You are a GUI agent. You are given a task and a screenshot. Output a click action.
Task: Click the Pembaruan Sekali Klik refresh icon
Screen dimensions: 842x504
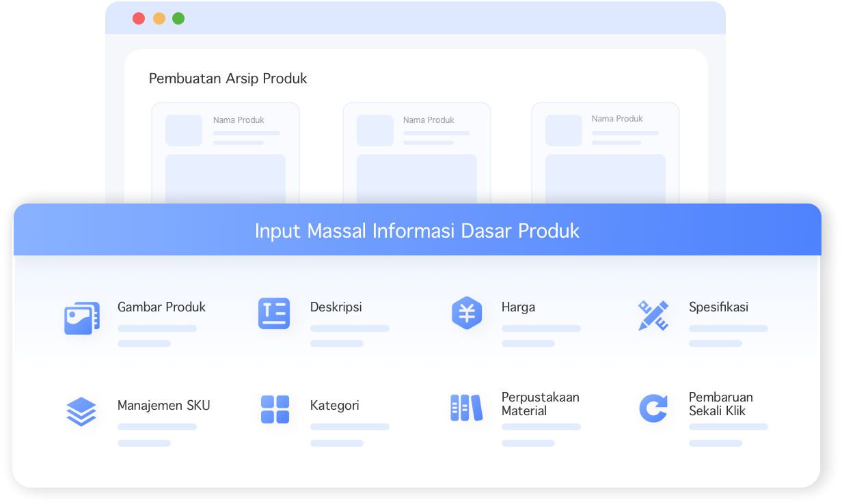653,408
